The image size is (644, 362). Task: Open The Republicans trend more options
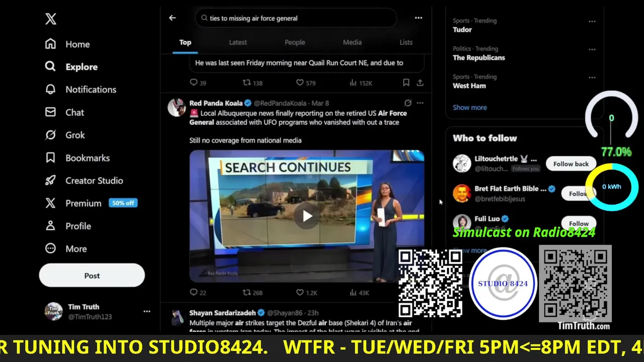[592, 50]
